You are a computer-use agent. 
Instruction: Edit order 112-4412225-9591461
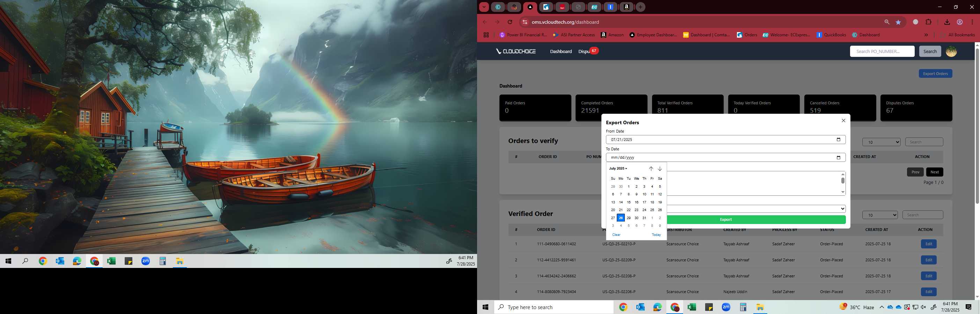pyautogui.click(x=928, y=260)
